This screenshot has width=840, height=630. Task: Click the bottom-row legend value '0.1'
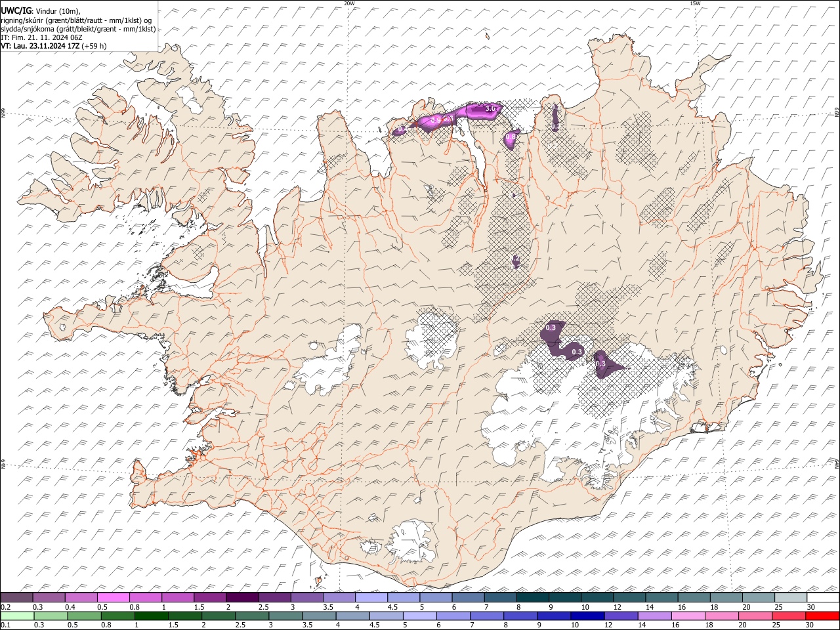6,625
